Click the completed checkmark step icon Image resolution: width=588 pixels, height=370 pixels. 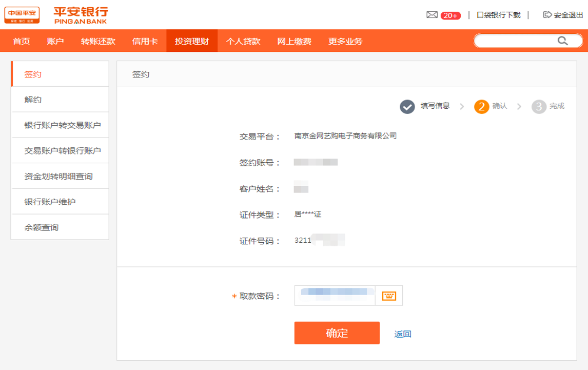pos(407,107)
